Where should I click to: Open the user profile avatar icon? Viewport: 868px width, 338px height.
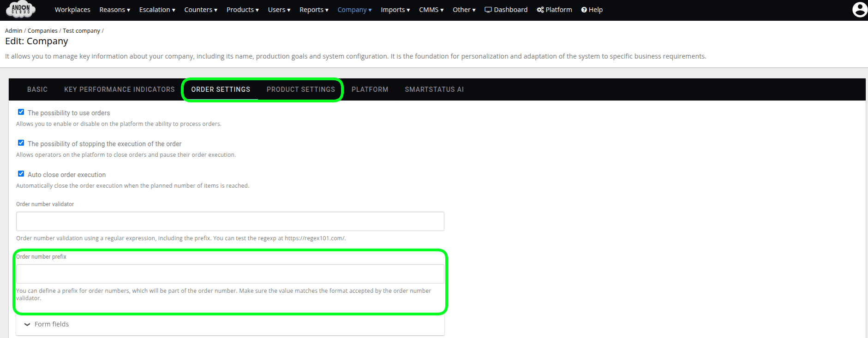pyautogui.click(x=859, y=10)
